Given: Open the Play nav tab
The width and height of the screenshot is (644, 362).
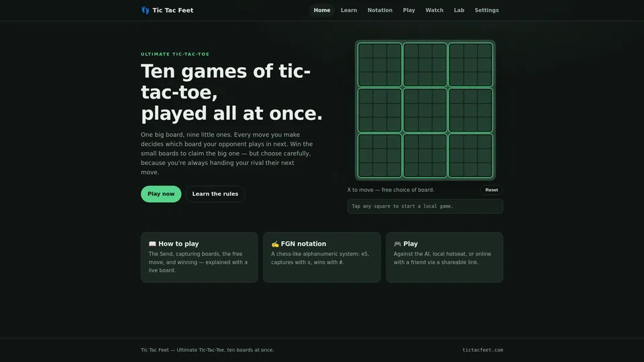Looking at the screenshot, I should click(409, 10).
